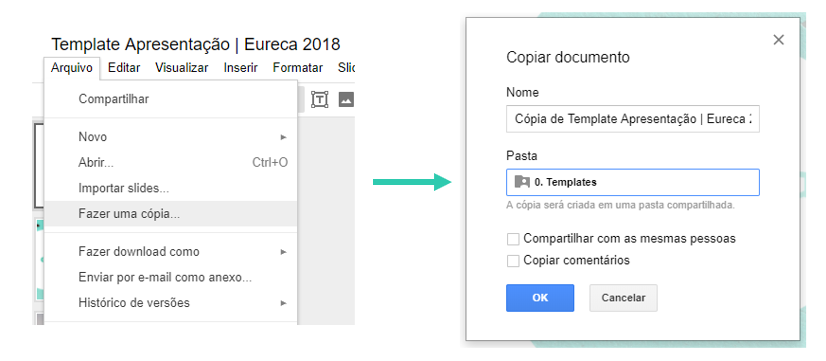Open the Pasta folder selector 0. Templates

click(633, 182)
